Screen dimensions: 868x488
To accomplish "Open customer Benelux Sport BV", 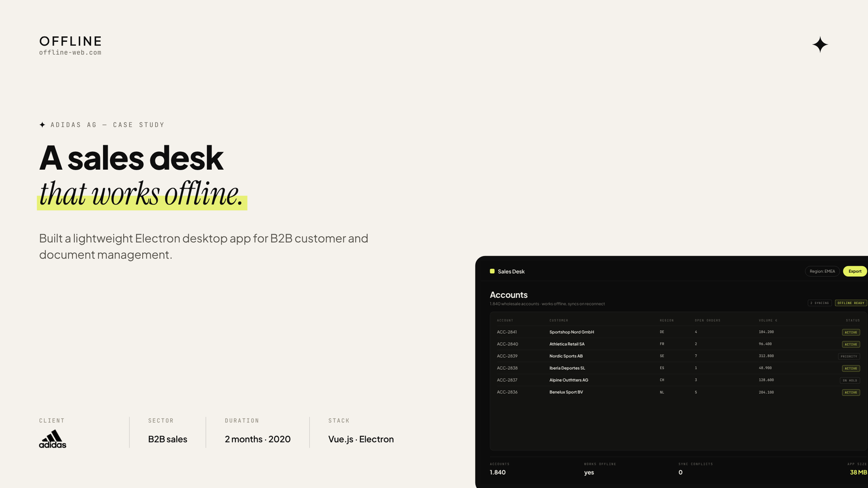I will click(x=566, y=392).
